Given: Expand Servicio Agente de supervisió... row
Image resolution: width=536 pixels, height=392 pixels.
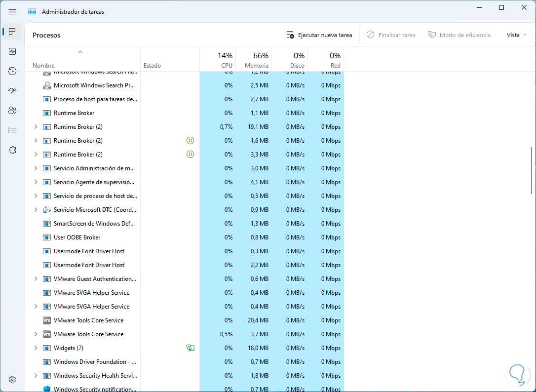Looking at the screenshot, I should 36,182.
